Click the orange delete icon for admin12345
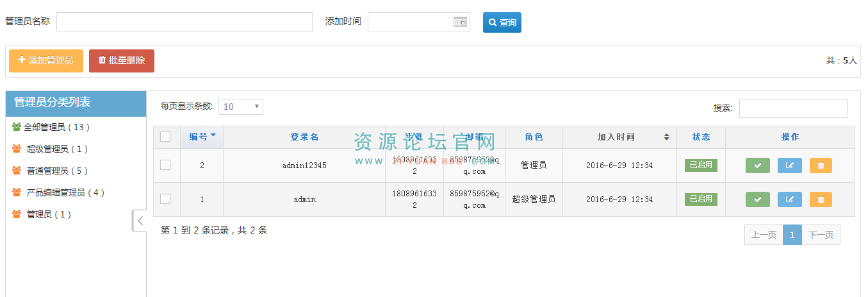Screen dimensions: 868x297 821,165
